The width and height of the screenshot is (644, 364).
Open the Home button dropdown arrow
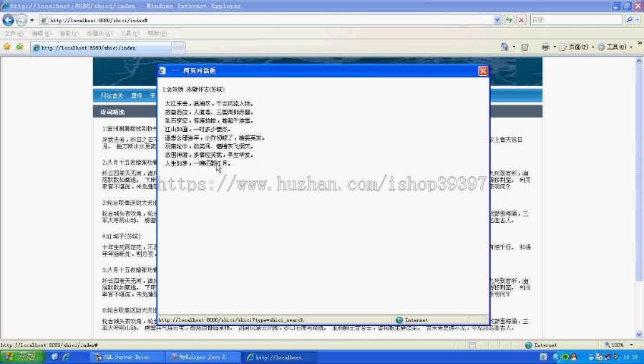coord(514,47)
